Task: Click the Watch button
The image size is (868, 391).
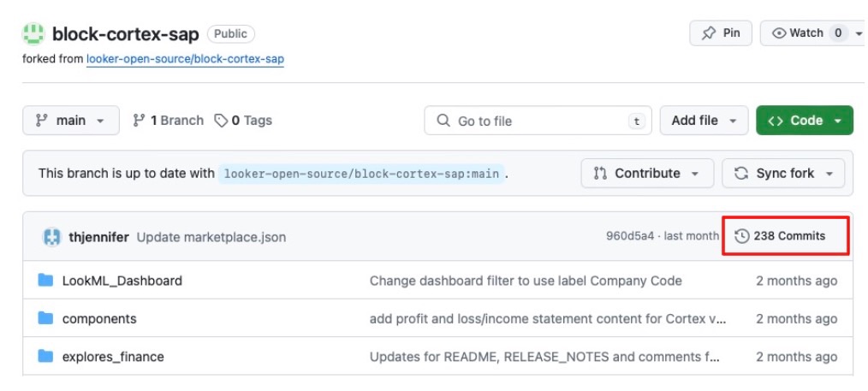Action: coord(805,33)
